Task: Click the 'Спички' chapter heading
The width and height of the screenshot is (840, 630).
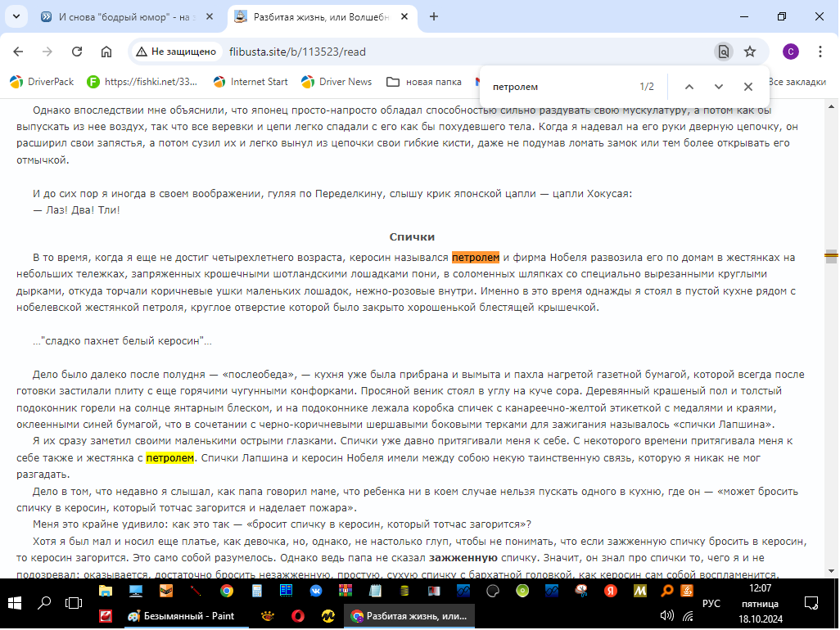Action: [x=412, y=237]
